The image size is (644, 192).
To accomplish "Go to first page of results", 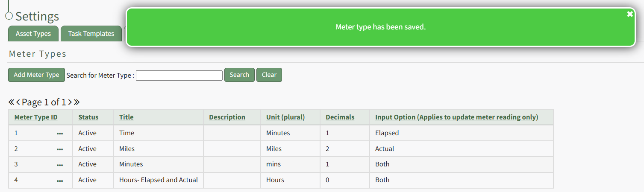I will point(12,102).
